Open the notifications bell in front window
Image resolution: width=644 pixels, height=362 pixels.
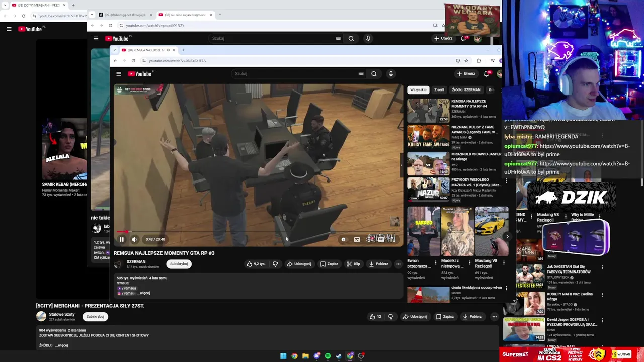click(x=487, y=74)
